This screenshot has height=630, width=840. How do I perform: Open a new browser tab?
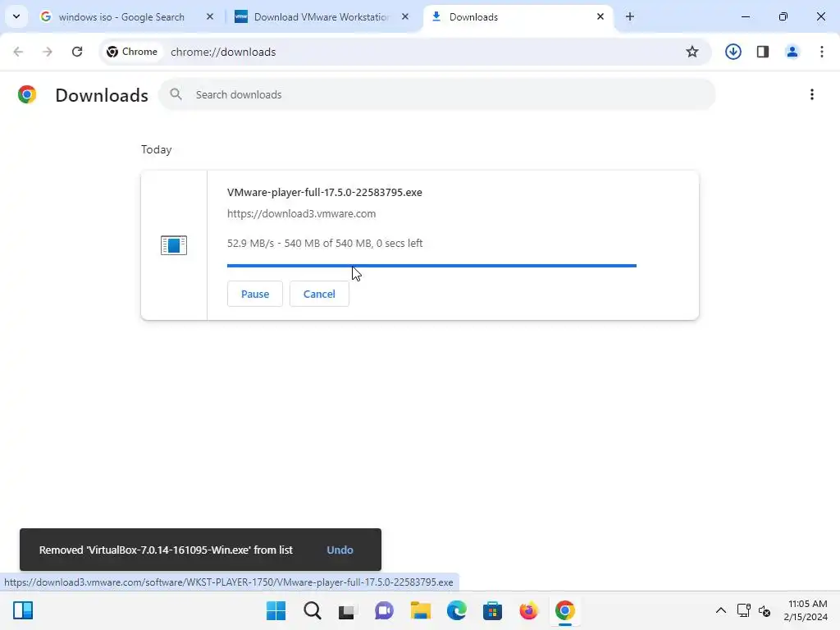pyautogui.click(x=630, y=16)
